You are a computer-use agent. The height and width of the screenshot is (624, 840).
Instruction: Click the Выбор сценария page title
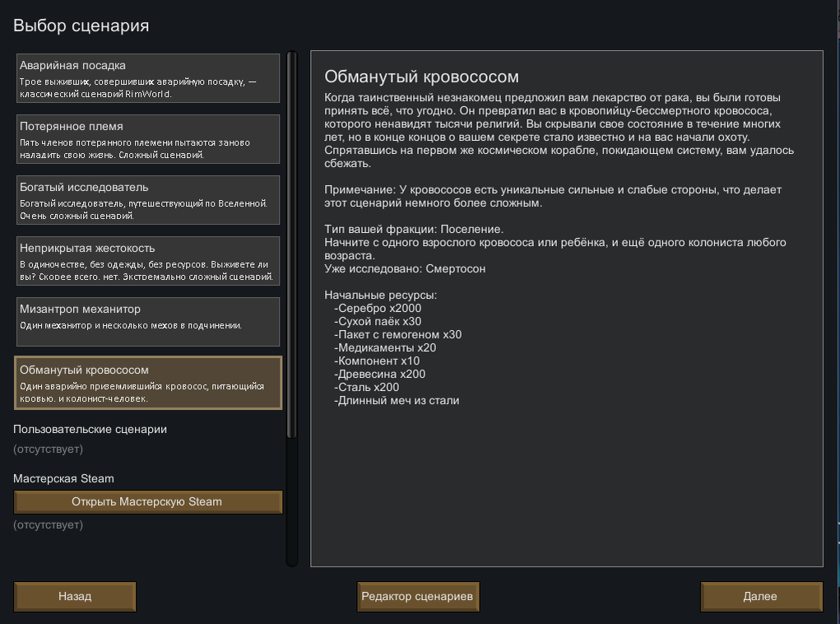point(81,26)
